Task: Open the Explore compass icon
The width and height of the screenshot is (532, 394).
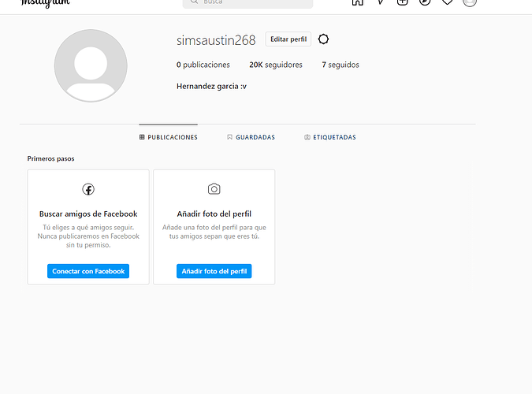Action: pyautogui.click(x=425, y=2)
